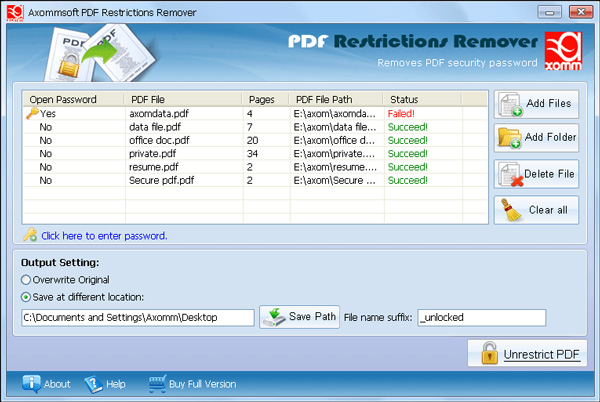The image size is (600, 402).
Task: Click the Status column header
Action: tap(404, 100)
